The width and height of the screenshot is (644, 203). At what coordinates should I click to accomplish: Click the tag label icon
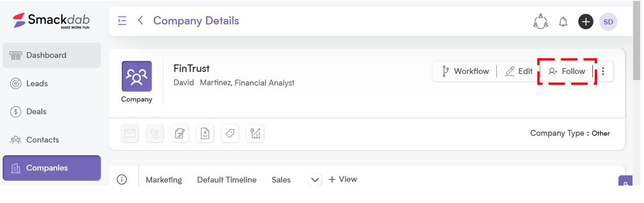pyautogui.click(x=230, y=134)
